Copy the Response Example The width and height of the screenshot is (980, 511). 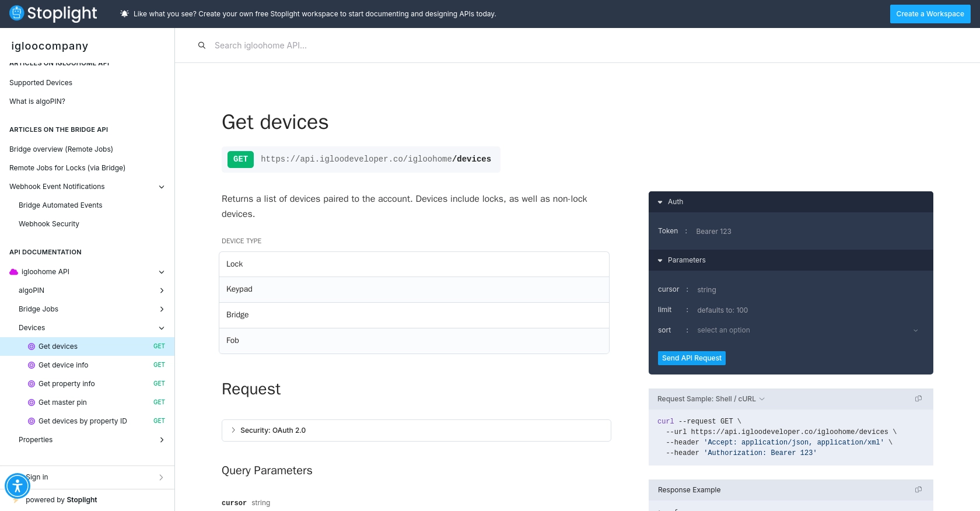[918, 490]
